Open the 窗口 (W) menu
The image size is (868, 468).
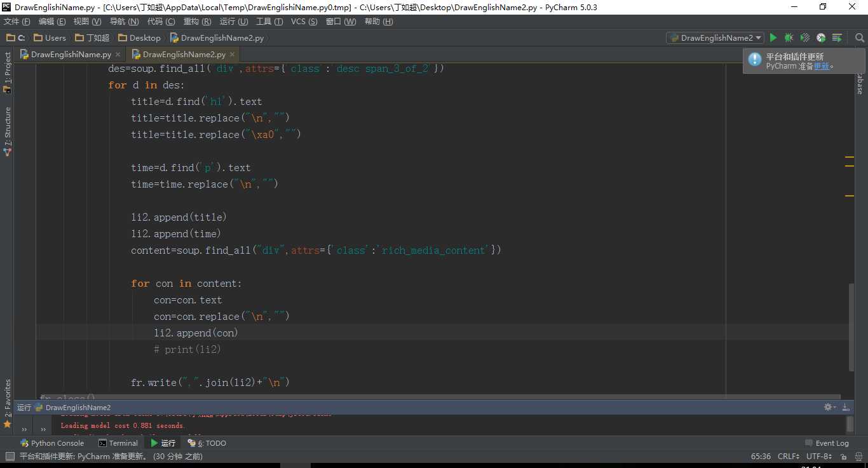[x=341, y=22]
